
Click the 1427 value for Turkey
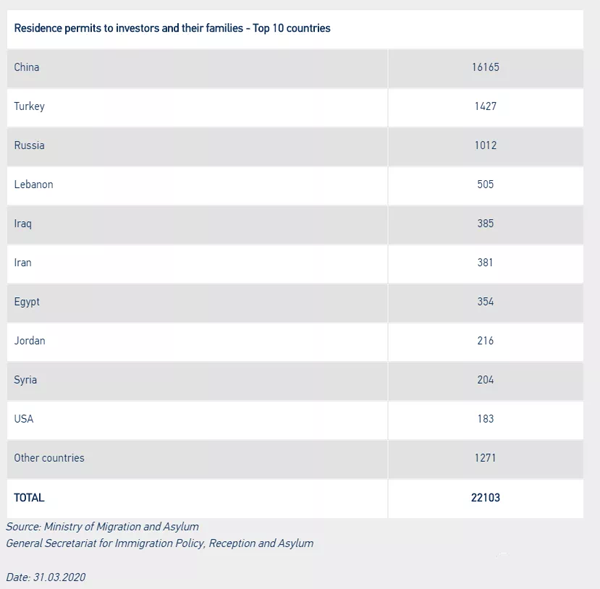[485, 106]
